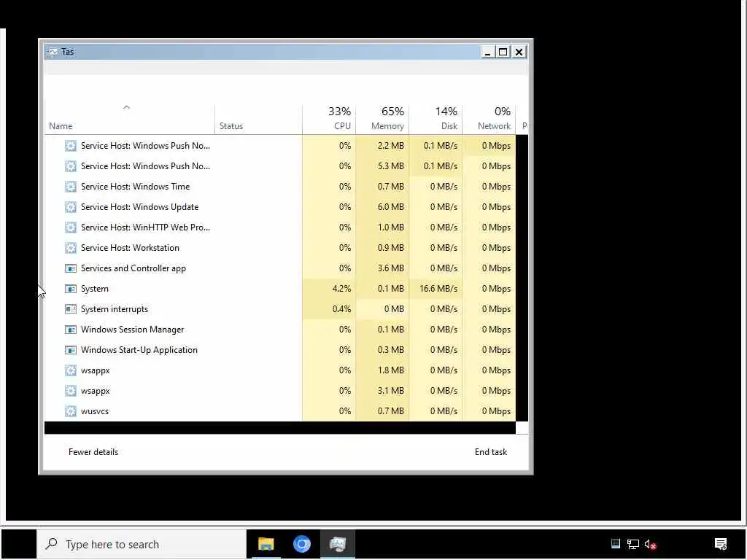
Task: Click the network tray icon
Action: (632, 544)
